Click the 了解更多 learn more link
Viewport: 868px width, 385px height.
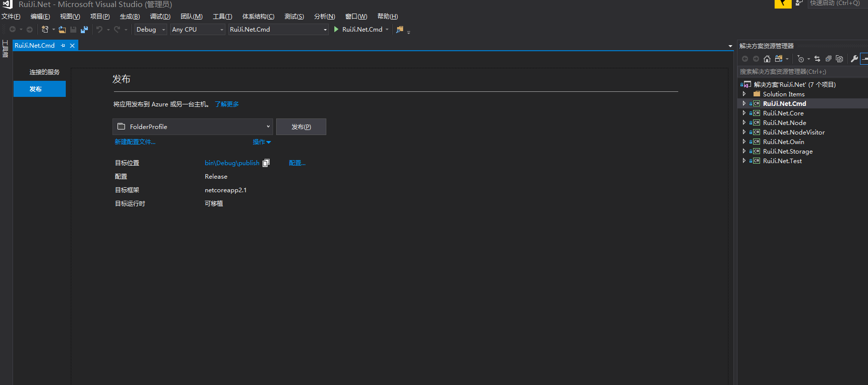(x=227, y=104)
